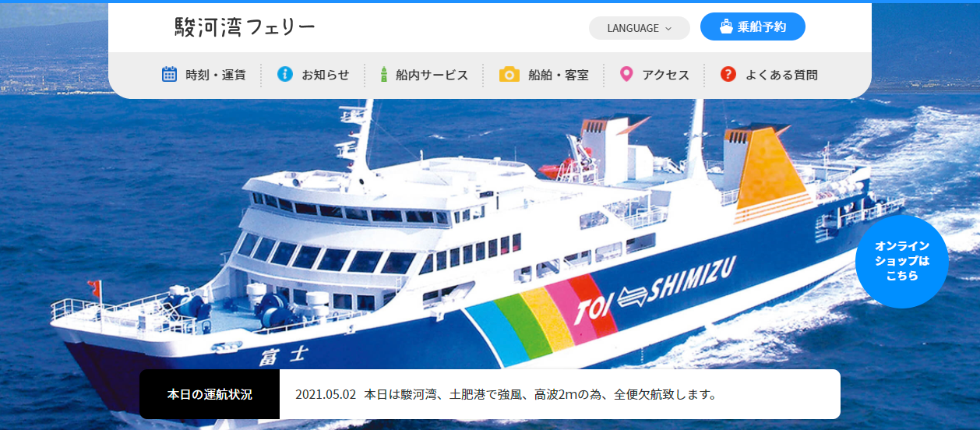Go to the アクセス menu item

click(x=654, y=75)
